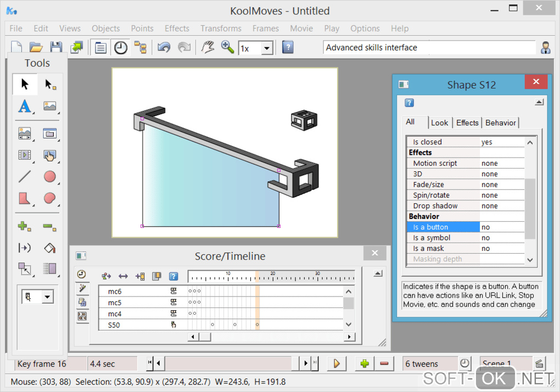Select the paint bucket fill tool
Screen dimensions: 560x392
(x=49, y=248)
